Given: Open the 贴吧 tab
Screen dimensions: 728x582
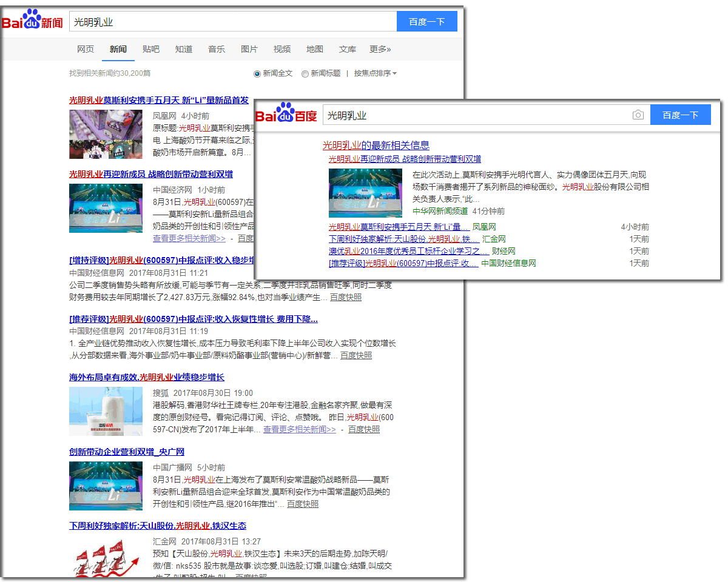Looking at the screenshot, I should pyautogui.click(x=151, y=49).
